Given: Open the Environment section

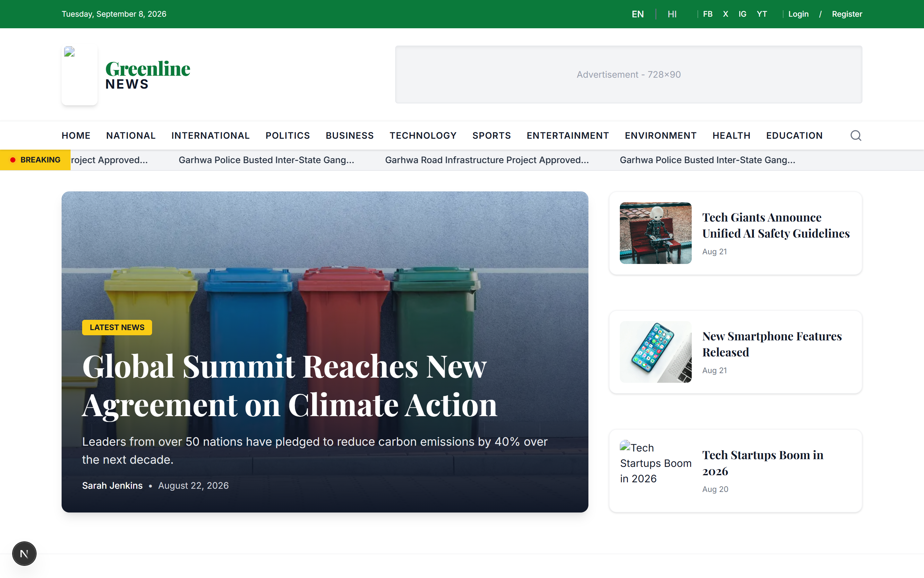Looking at the screenshot, I should (x=661, y=135).
